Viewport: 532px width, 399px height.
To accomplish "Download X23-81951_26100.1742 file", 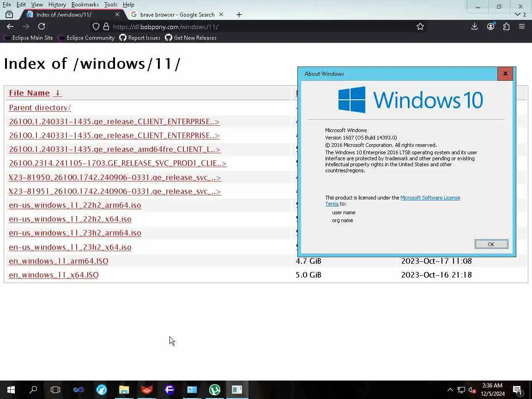I will click(x=115, y=191).
